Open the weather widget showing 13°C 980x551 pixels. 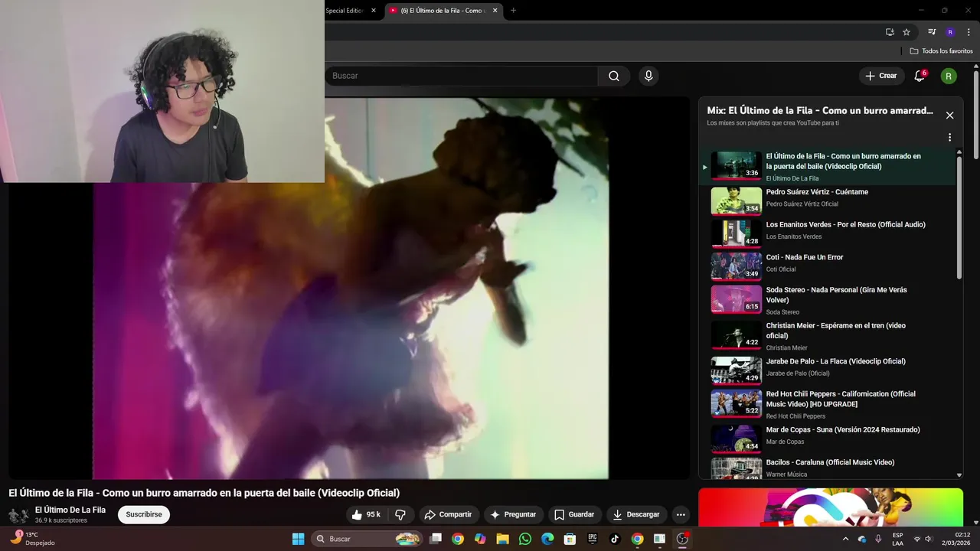coord(33,539)
